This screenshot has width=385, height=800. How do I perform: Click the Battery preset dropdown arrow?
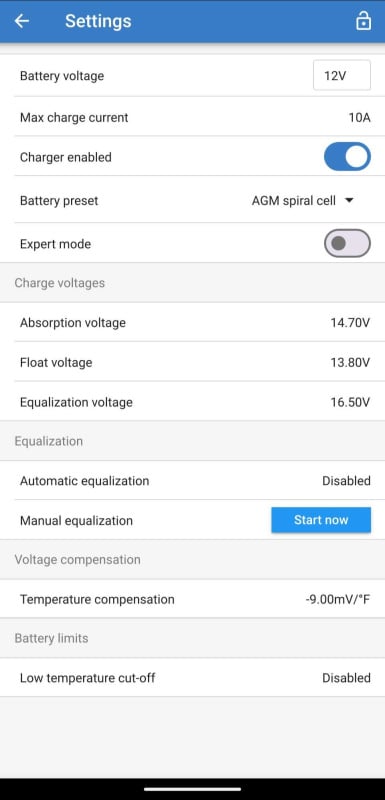[x=349, y=201]
